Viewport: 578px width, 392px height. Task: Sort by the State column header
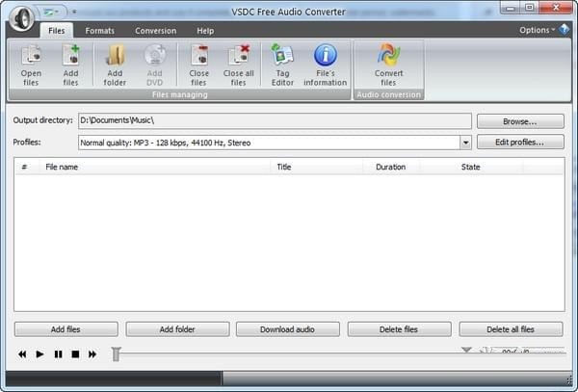point(471,167)
